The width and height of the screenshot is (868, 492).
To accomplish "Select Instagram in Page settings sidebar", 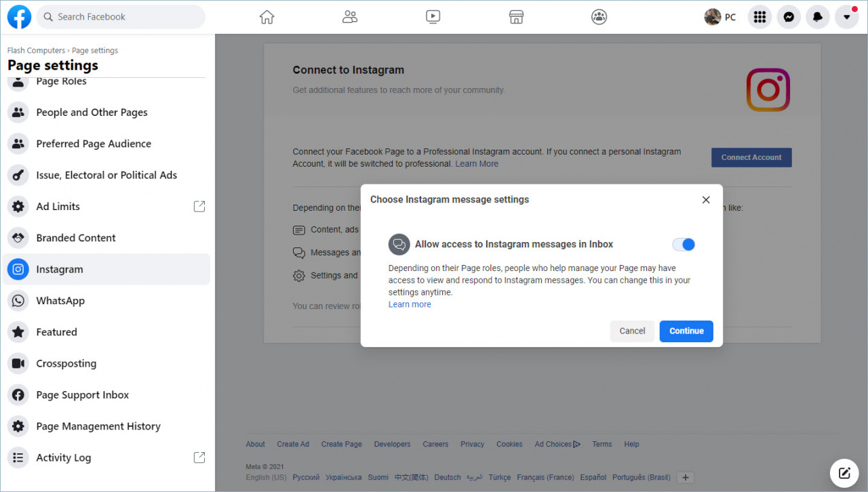I will tap(106, 269).
